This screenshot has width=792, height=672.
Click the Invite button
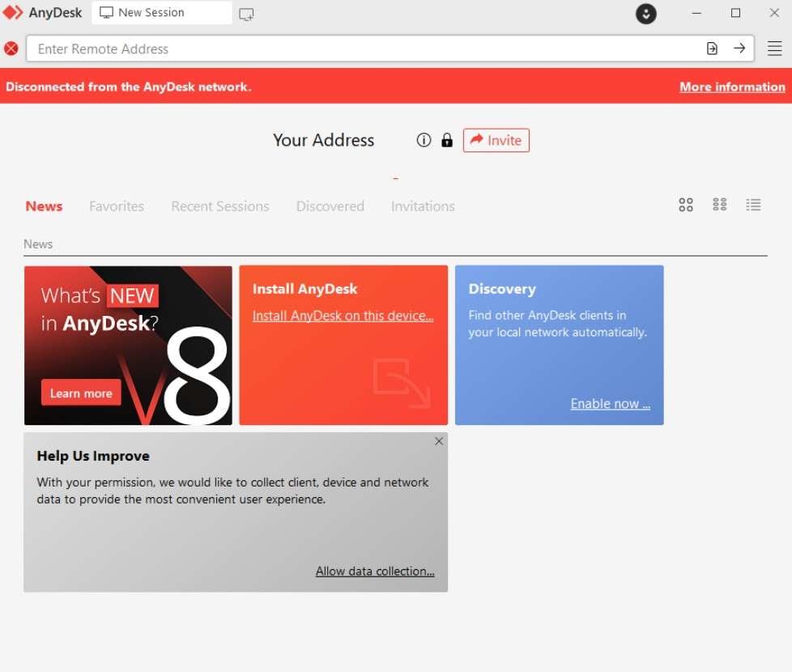(496, 140)
